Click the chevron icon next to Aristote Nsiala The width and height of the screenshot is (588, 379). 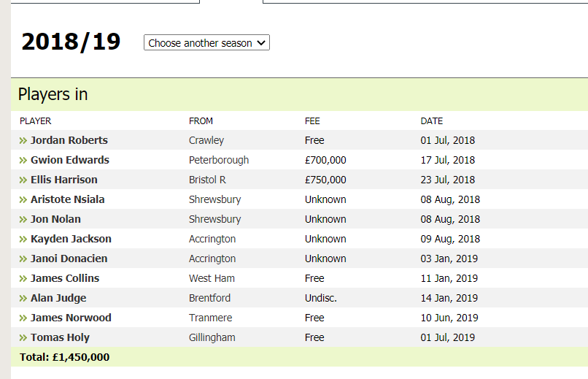tap(23, 199)
